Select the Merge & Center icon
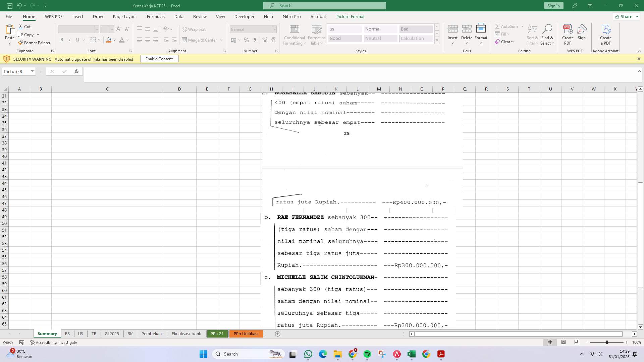 coord(185,40)
